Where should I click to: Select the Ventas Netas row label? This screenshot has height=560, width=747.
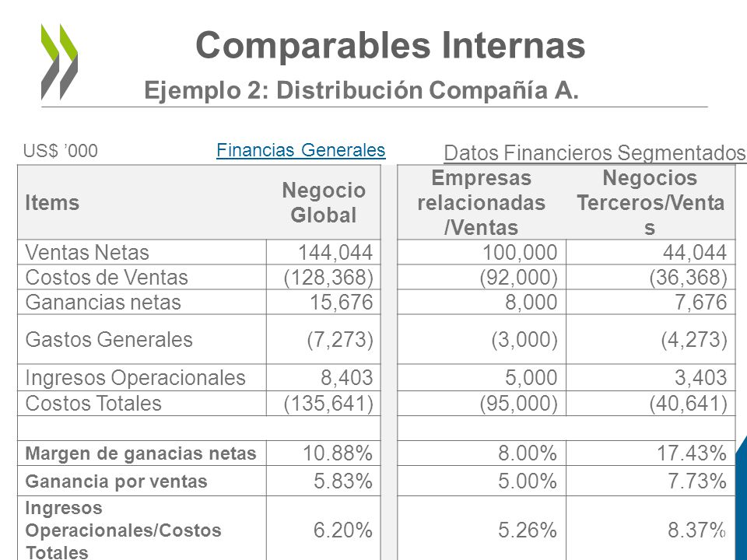point(87,252)
